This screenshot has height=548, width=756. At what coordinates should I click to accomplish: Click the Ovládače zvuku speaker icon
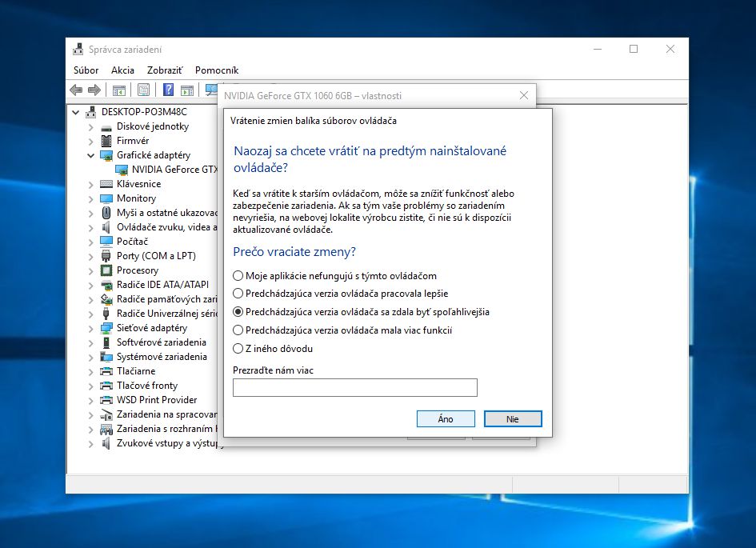click(106, 227)
